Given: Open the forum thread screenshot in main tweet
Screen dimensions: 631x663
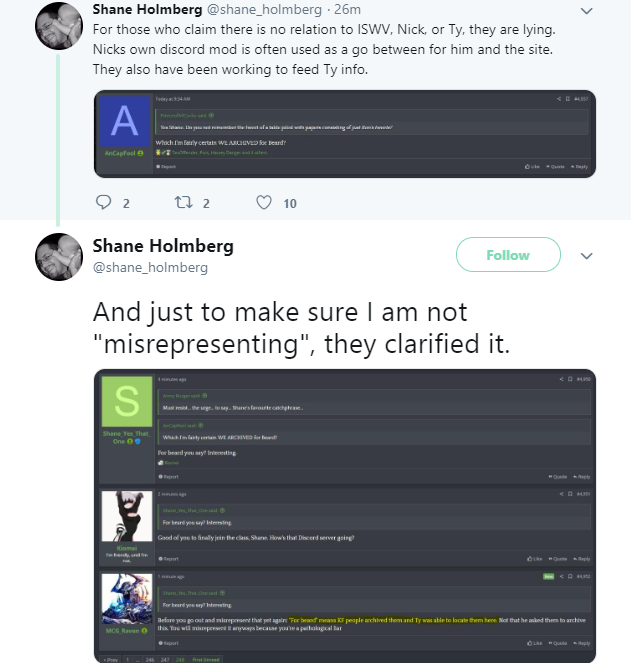Looking at the screenshot, I should pos(345,516).
